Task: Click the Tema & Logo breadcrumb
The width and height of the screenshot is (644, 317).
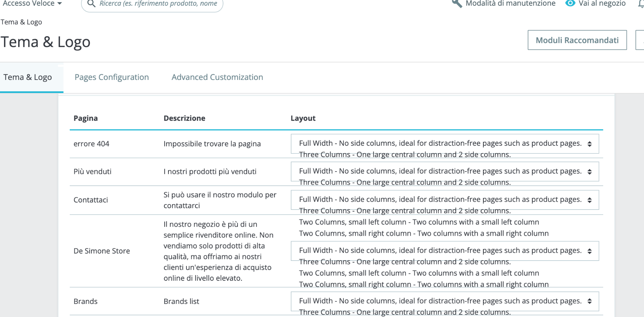Action: [x=21, y=22]
